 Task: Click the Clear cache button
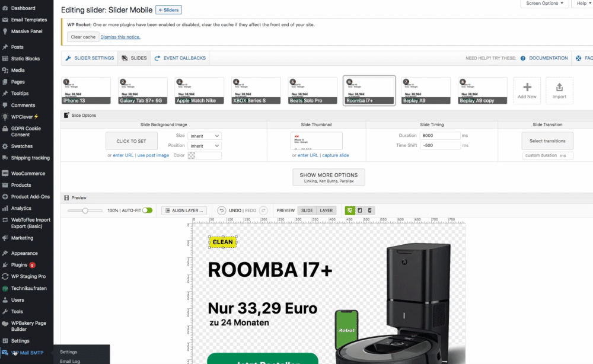click(83, 37)
